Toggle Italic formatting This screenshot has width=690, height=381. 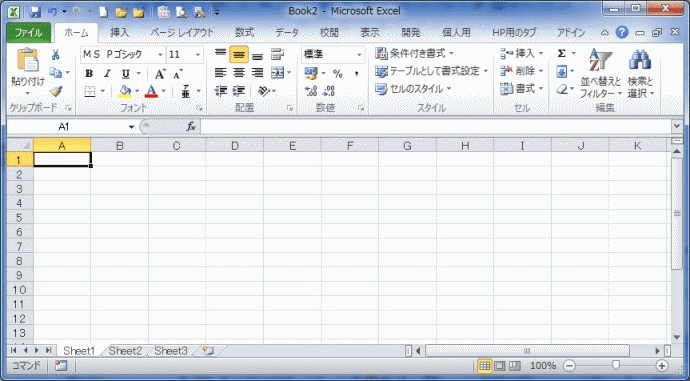pyautogui.click(x=107, y=73)
